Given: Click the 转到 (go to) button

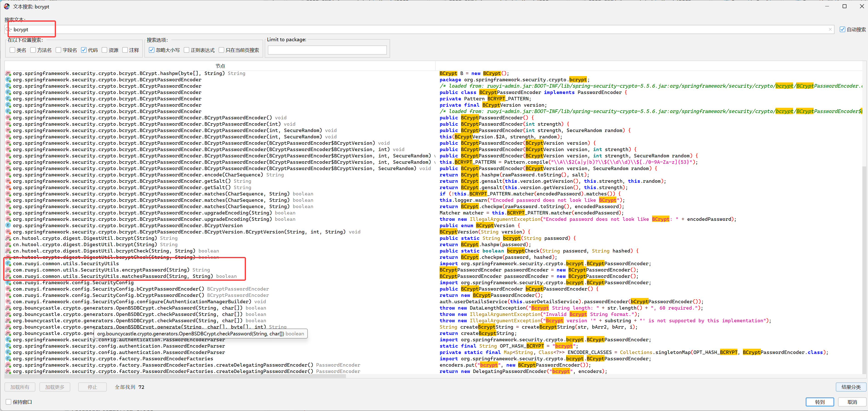Looking at the screenshot, I should [820, 402].
